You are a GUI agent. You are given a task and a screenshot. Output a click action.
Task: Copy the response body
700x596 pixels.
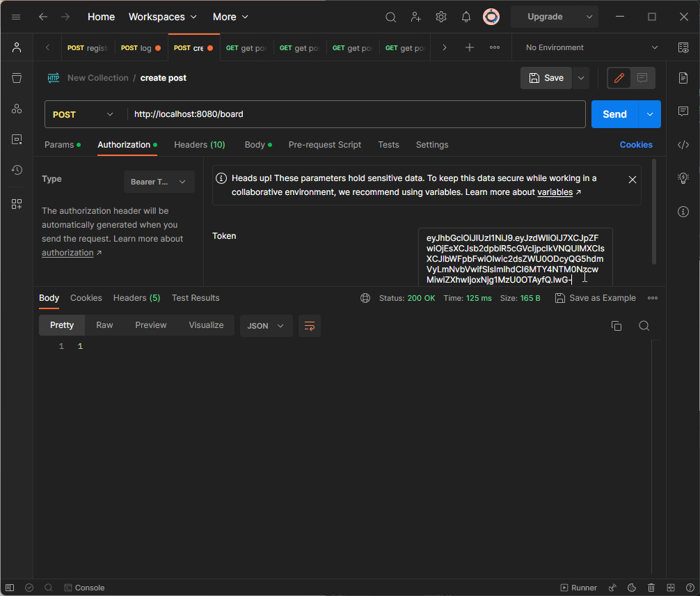pos(617,326)
